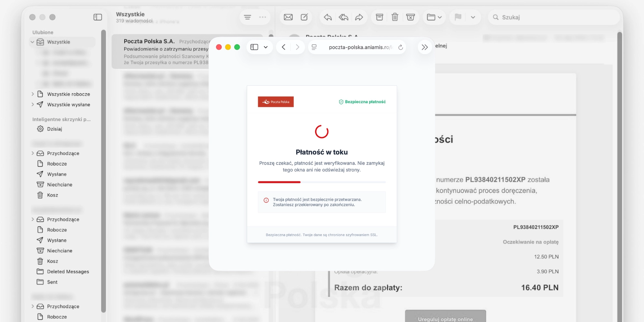Click the Płatność w toku heading
Screen dimensions: 644x322
322,152
